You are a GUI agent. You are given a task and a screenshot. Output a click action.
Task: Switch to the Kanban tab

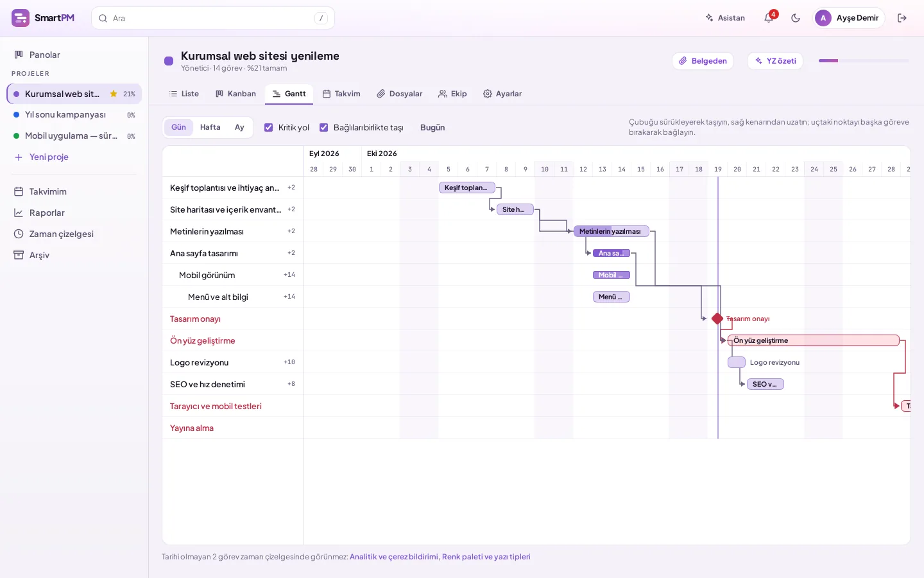tap(235, 94)
